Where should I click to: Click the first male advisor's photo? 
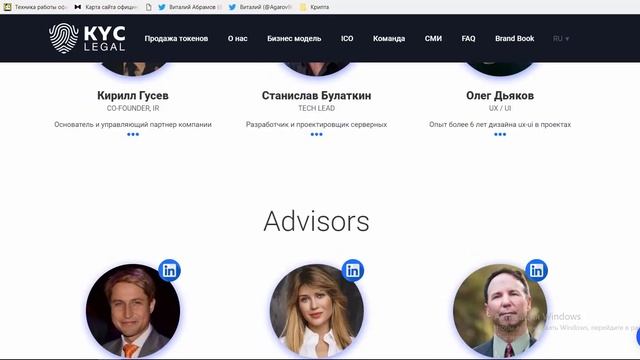(133, 311)
